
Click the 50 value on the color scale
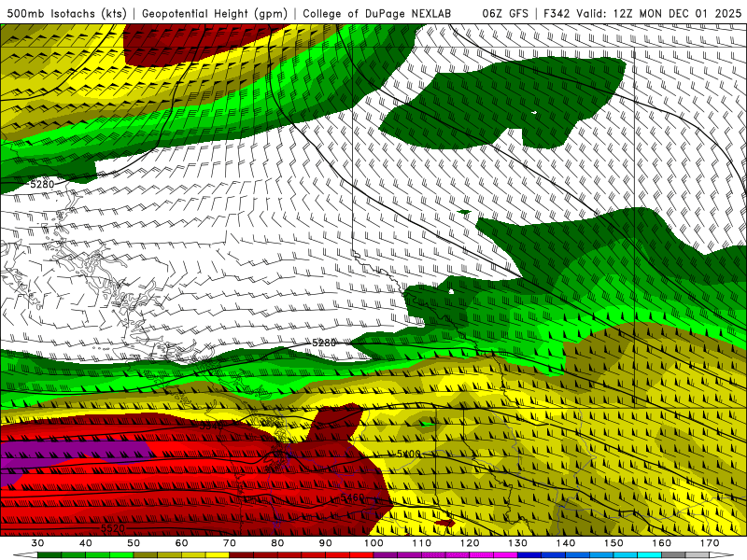pyautogui.click(x=134, y=543)
